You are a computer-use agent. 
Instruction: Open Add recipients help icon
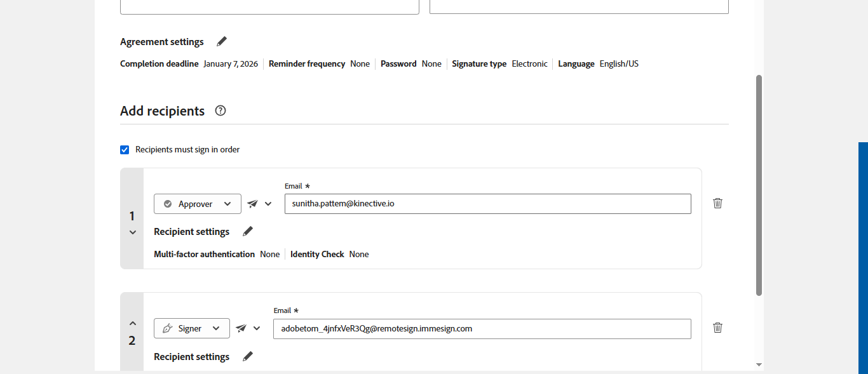[220, 110]
